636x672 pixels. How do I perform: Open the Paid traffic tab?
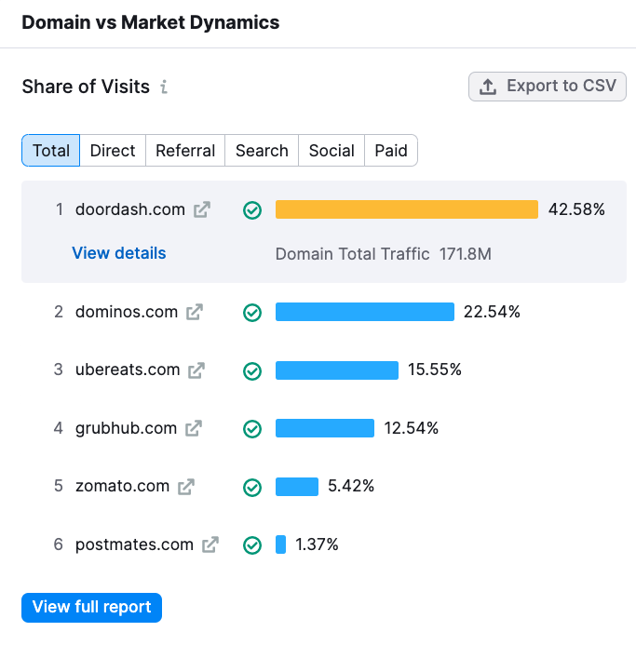pos(391,151)
